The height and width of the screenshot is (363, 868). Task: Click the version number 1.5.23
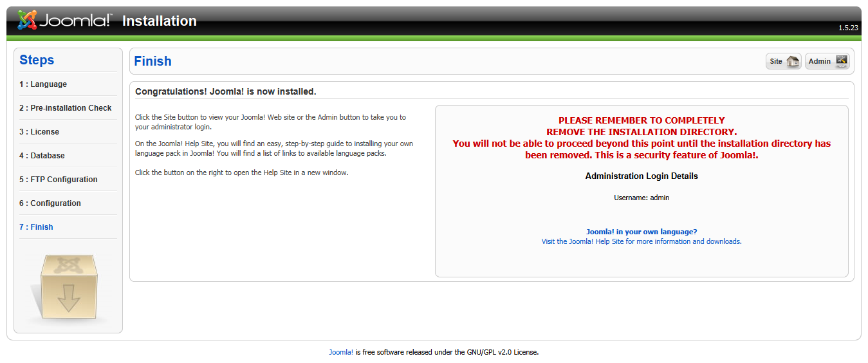point(848,28)
